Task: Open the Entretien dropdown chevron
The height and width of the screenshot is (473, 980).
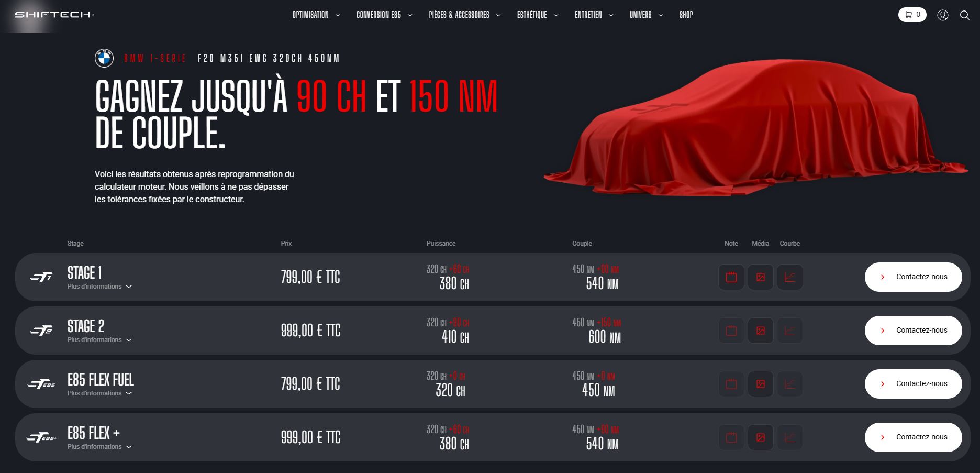Action: (611, 15)
